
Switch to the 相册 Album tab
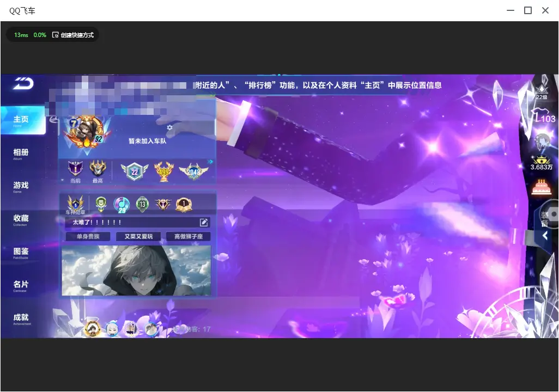(x=22, y=154)
